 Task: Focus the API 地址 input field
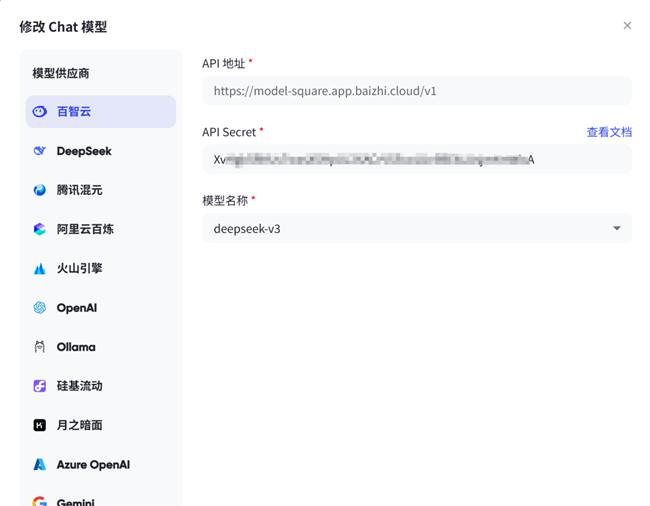click(417, 91)
